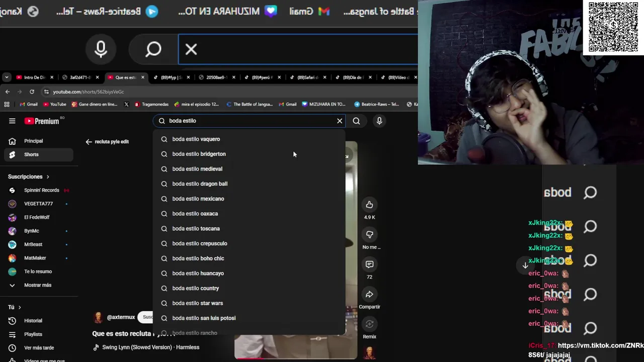Open the first Gmail bookmark
The height and width of the screenshot is (362, 644).
point(29,104)
